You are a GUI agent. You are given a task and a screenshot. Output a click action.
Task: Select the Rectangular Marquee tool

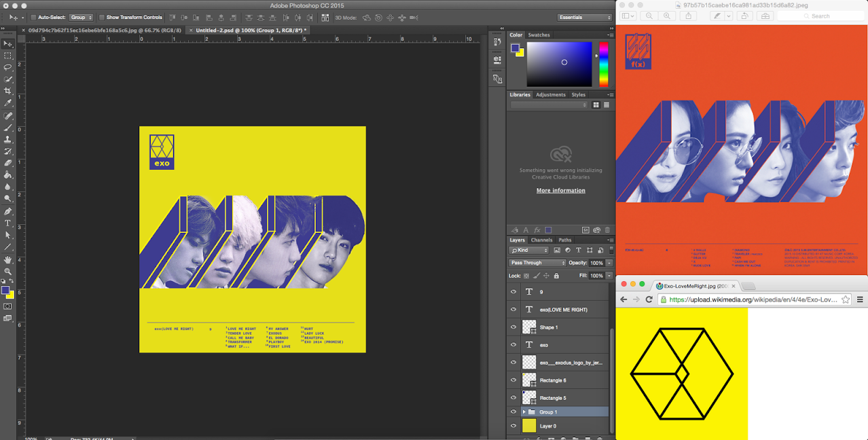pyautogui.click(x=8, y=56)
